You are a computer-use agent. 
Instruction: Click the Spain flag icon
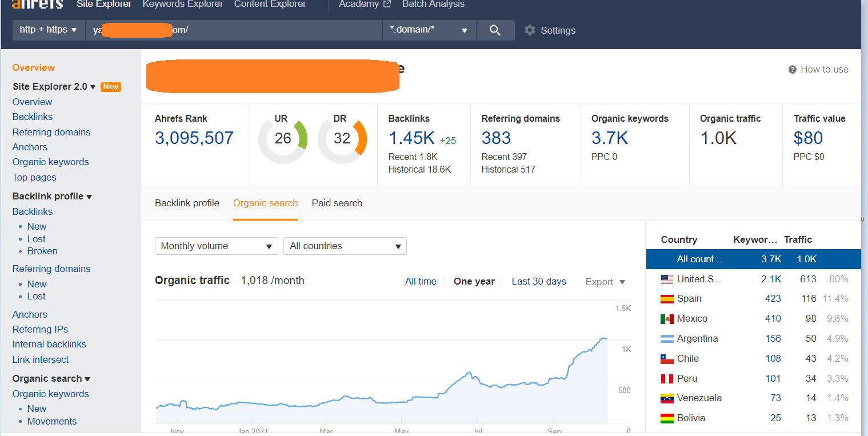(x=667, y=299)
